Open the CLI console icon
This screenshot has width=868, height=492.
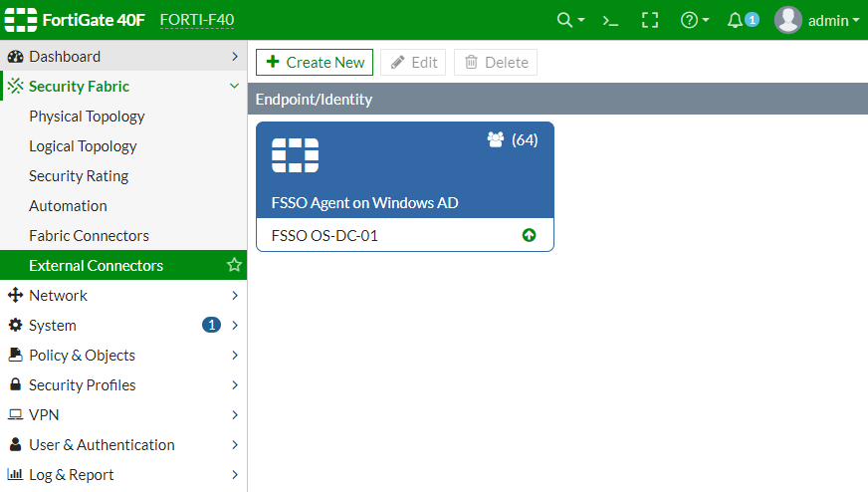pos(610,21)
